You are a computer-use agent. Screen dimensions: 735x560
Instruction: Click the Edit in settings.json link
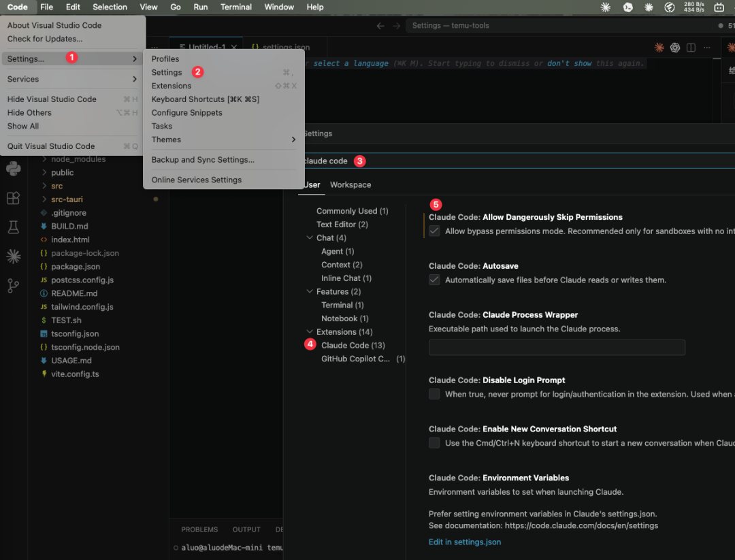coord(465,542)
